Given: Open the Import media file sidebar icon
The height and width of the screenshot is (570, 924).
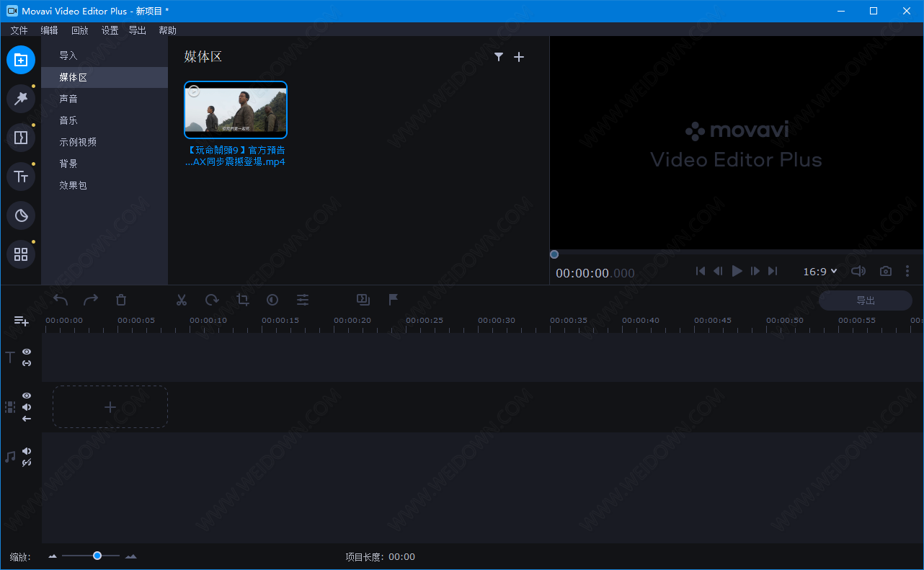Looking at the screenshot, I should coord(21,60).
